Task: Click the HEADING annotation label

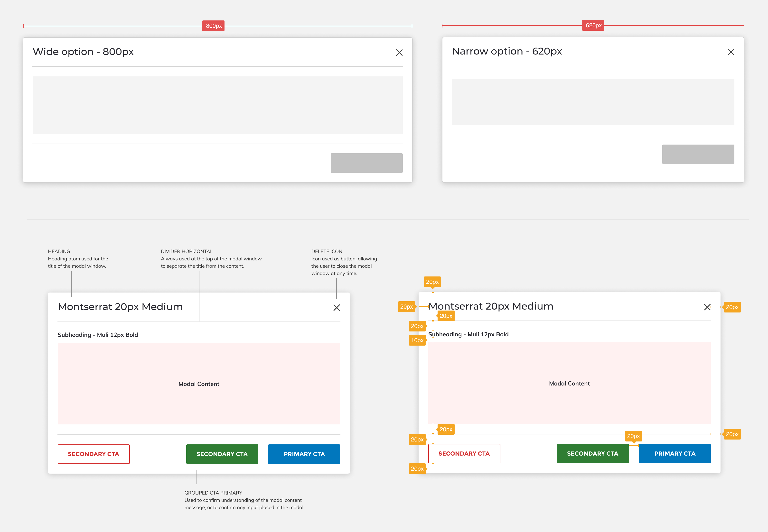Action: pyautogui.click(x=59, y=251)
